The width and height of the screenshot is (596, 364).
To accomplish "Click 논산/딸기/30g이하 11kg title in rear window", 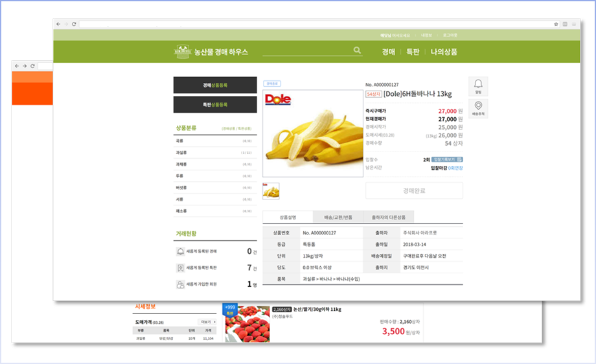I will [x=317, y=310].
